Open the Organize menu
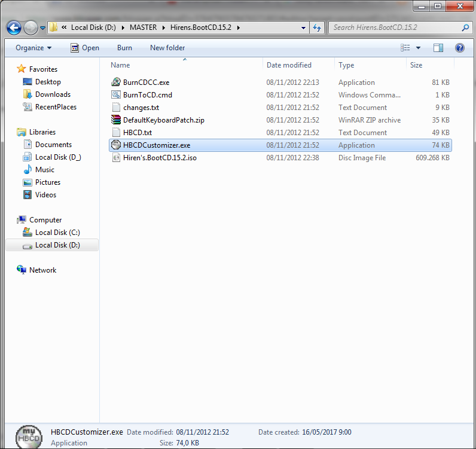 click(x=33, y=48)
